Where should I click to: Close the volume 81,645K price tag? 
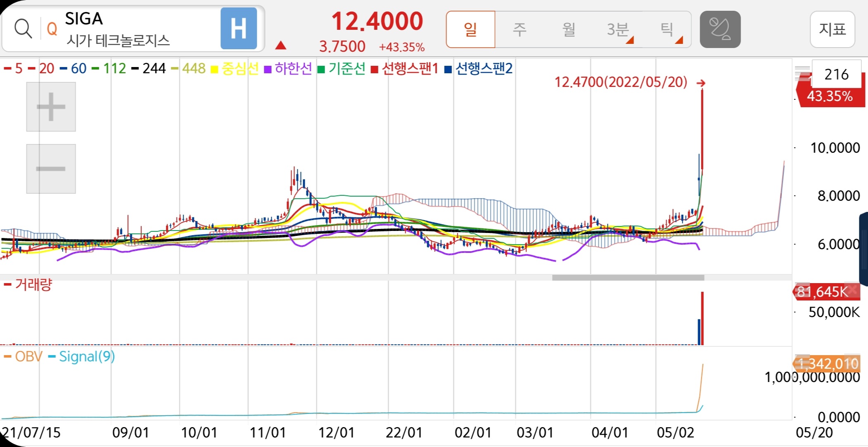(853, 291)
